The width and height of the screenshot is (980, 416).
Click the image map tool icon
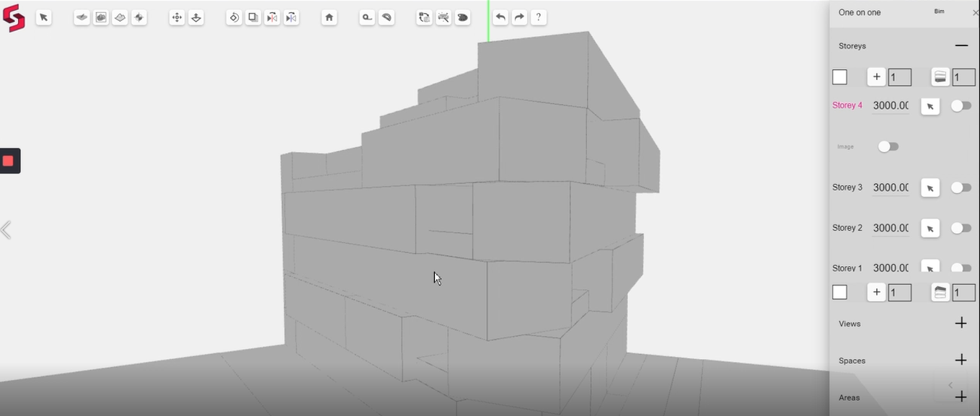tap(101, 17)
